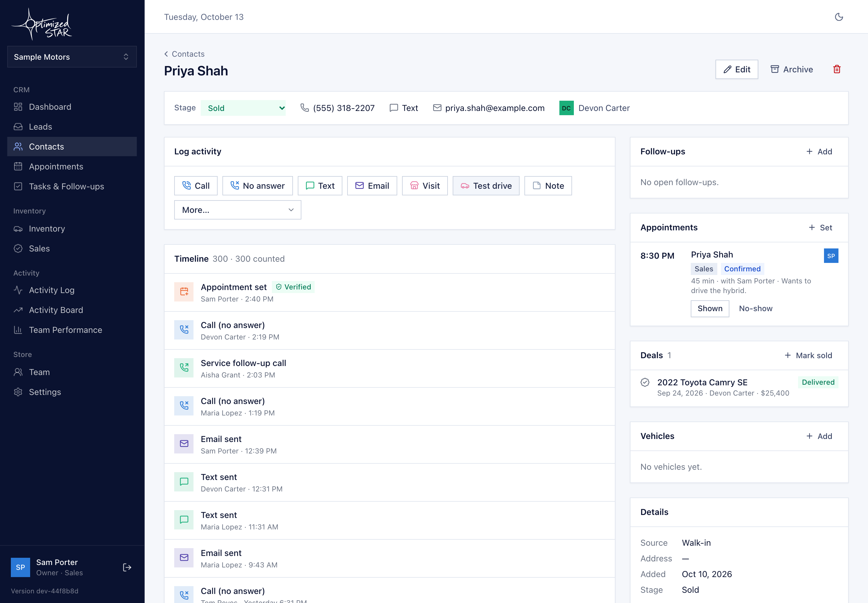This screenshot has height=603, width=868.
Task: Log a Text activity
Action: pos(320,185)
